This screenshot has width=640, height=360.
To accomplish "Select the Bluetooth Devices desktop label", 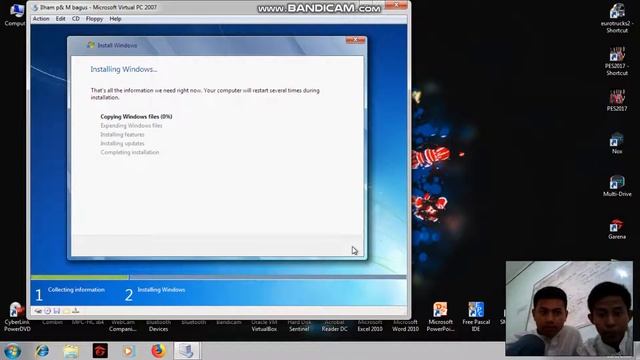I will tap(158, 325).
